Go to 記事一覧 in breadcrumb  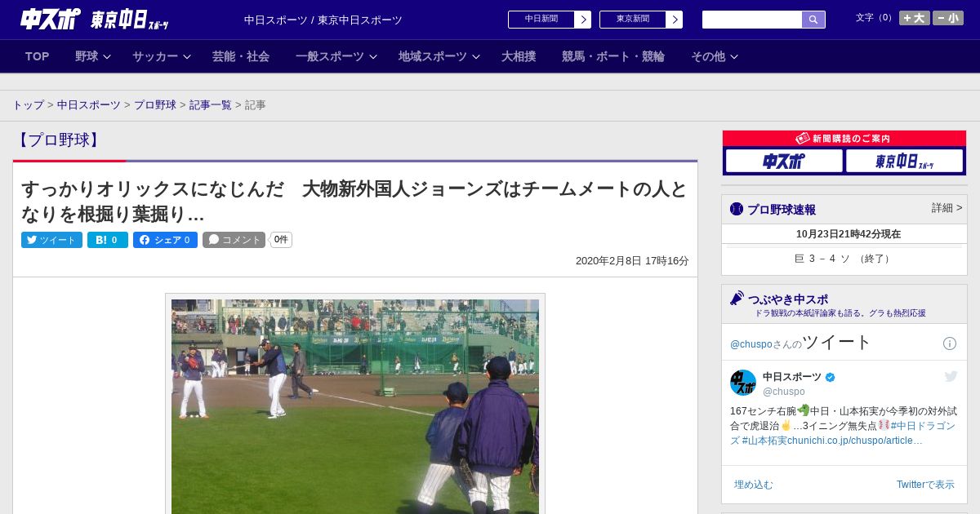pos(211,105)
